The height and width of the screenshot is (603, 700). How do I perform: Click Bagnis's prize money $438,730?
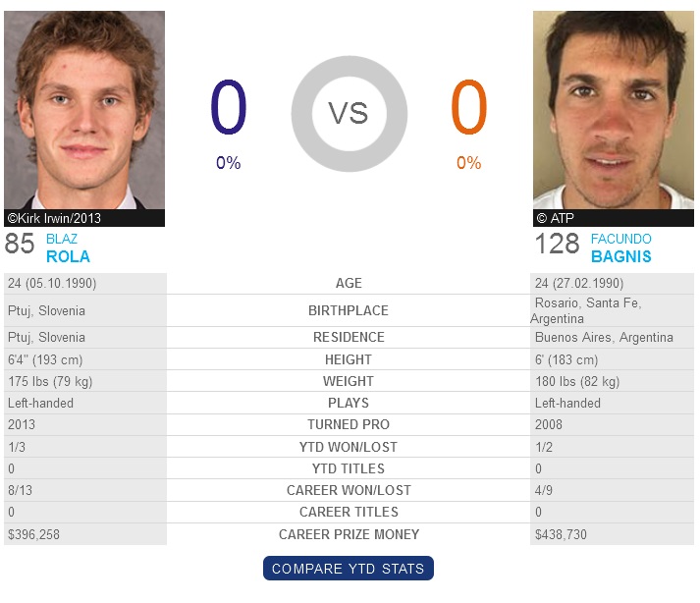click(x=561, y=534)
